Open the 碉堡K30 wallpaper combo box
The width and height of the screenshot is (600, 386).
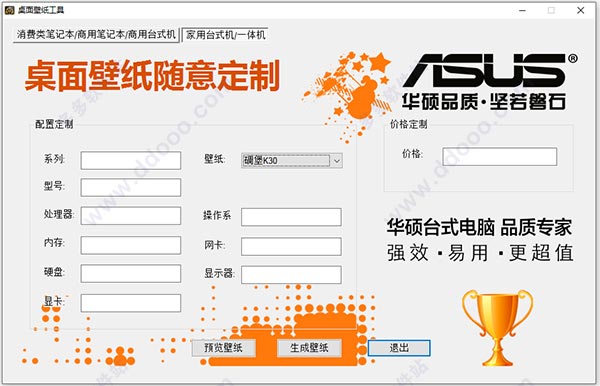coord(292,161)
